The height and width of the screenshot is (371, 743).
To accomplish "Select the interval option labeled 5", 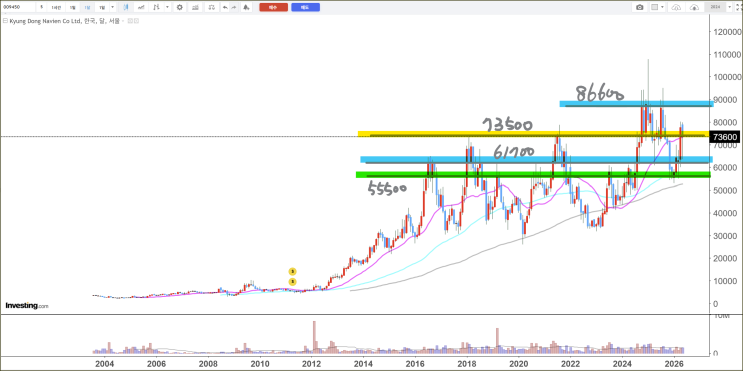I will click(x=42, y=7).
